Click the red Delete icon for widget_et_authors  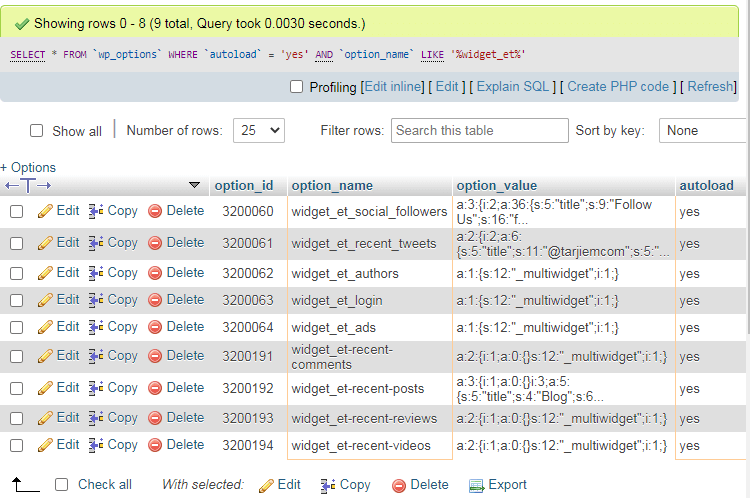coord(155,273)
